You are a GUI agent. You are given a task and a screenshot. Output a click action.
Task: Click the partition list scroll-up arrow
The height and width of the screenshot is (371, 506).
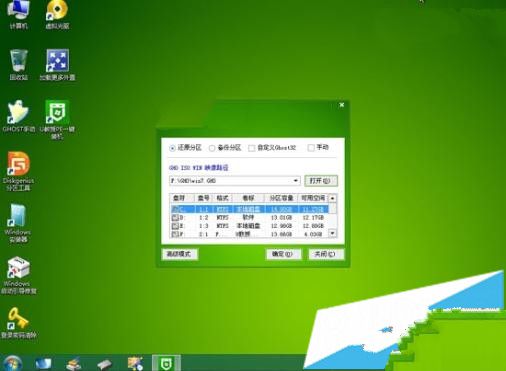pyautogui.click(x=332, y=198)
